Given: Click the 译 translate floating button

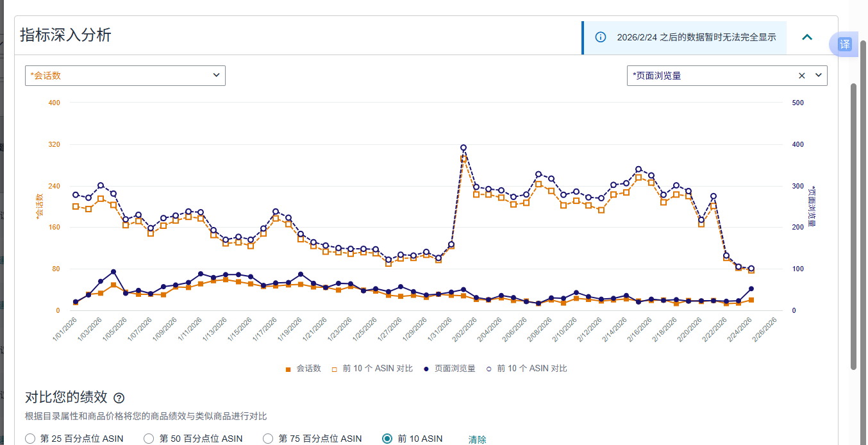Looking at the screenshot, I should click(844, 44).
